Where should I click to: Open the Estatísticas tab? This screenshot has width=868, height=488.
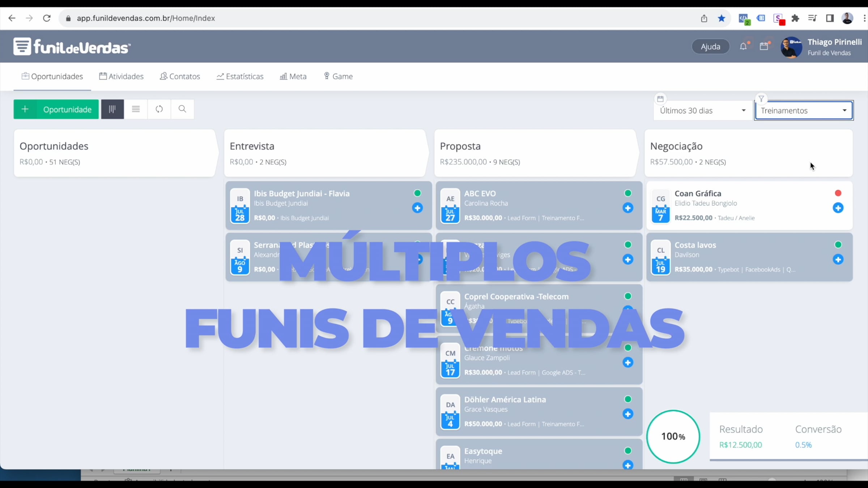pos(240,76)
